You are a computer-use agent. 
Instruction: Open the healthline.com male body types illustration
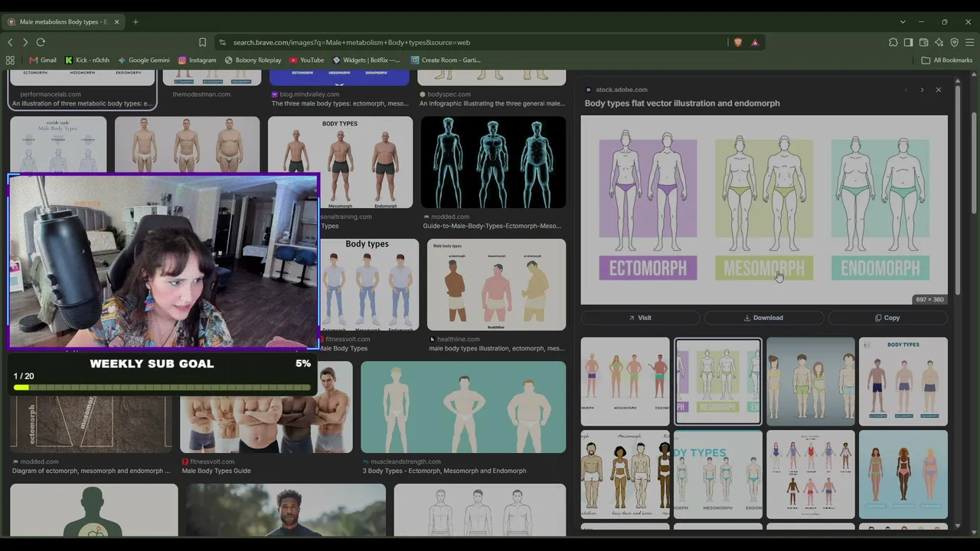click(x=496, y=285)
